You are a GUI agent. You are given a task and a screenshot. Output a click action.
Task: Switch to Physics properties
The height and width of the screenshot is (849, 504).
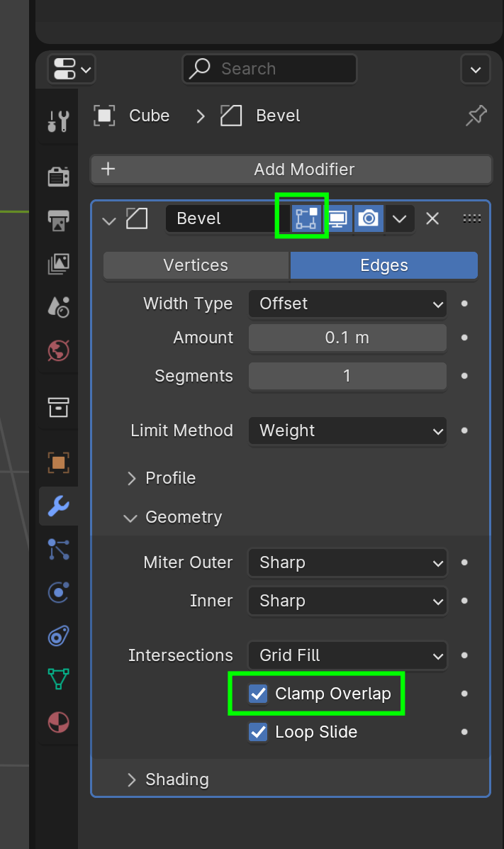[58, 592]
